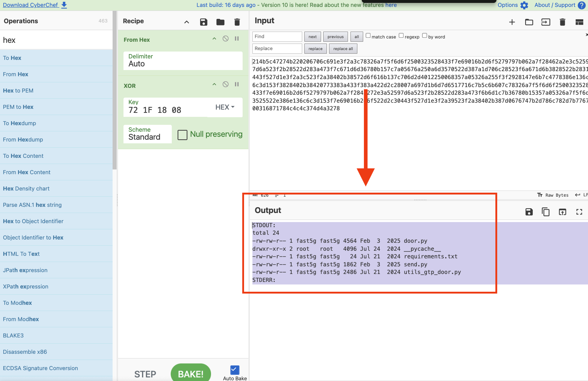Image resolution: width=588 pixels, height=381 pixels.
Task: Save output to file
Action: pyautogui.click(x=529, y=212)
